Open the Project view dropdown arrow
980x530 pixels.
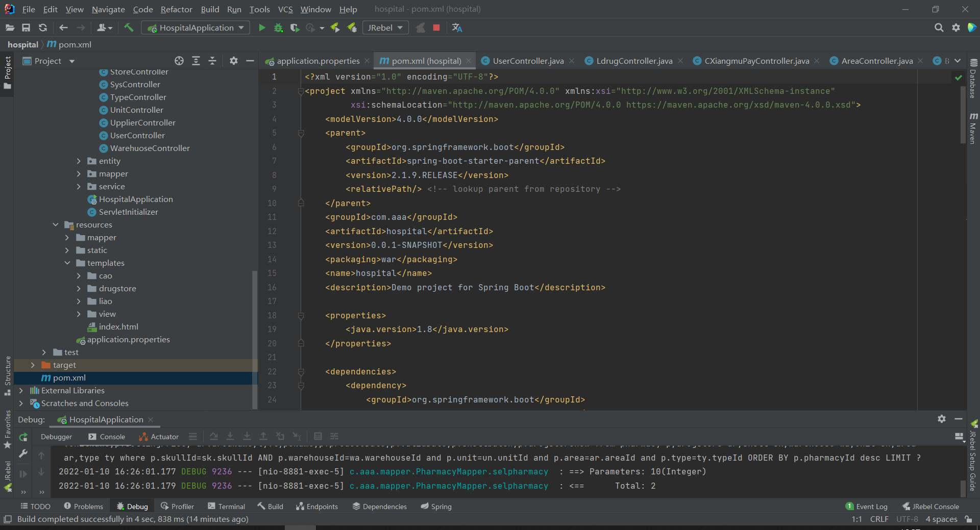pos(72,61)
